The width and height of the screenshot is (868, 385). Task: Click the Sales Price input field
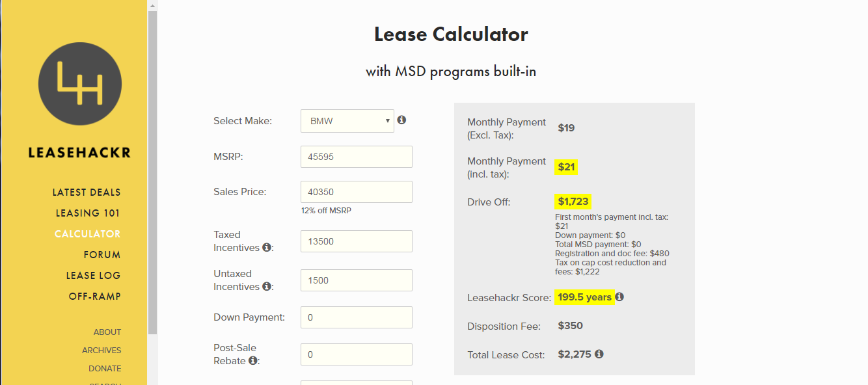357,192
